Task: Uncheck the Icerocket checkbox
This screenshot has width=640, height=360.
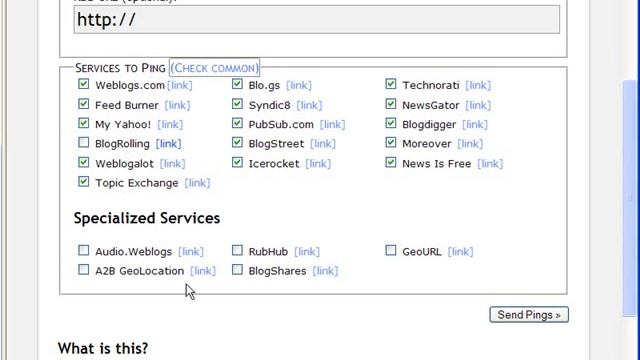Action: (x=237, y=162)
